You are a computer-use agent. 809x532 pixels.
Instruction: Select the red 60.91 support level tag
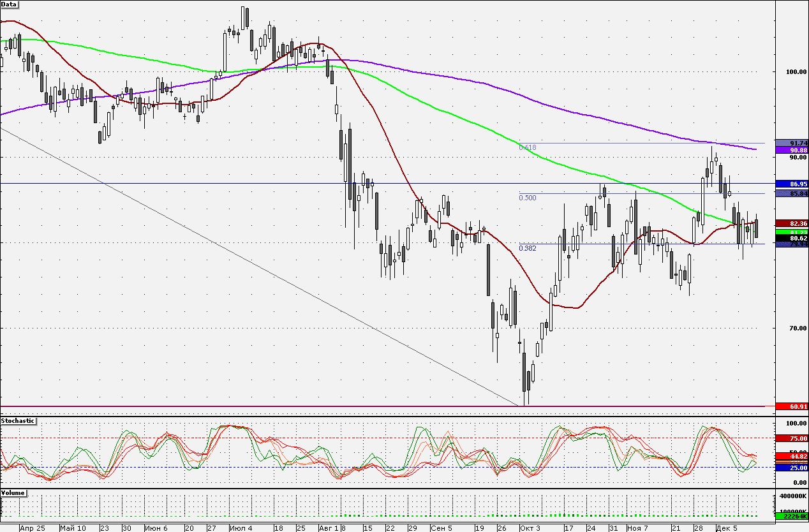pos(790,406)
